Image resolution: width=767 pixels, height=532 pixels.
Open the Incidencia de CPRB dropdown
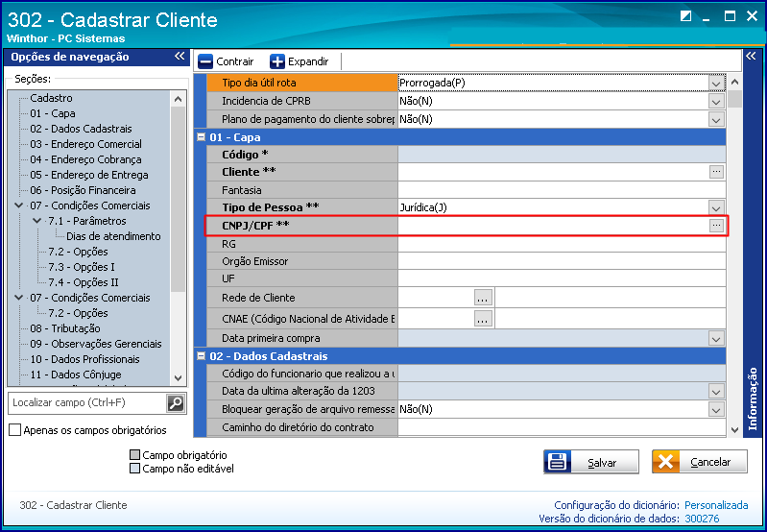pos(716,101)
